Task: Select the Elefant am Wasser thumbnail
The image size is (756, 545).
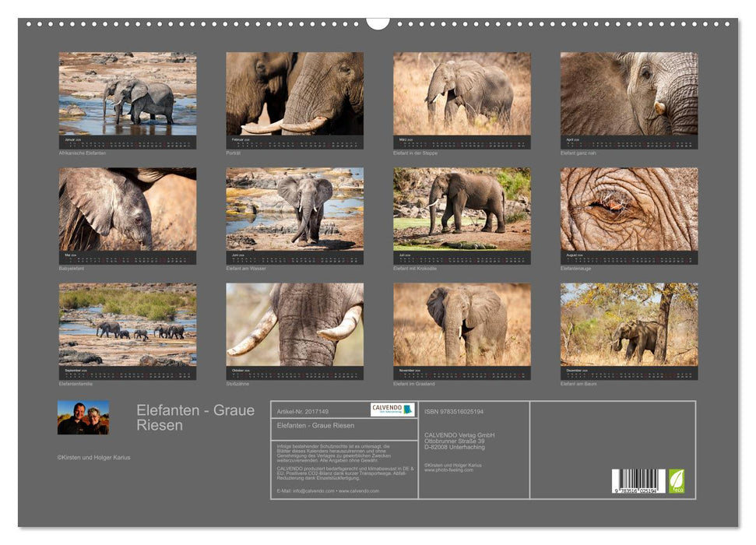Action: click(294, 209)
